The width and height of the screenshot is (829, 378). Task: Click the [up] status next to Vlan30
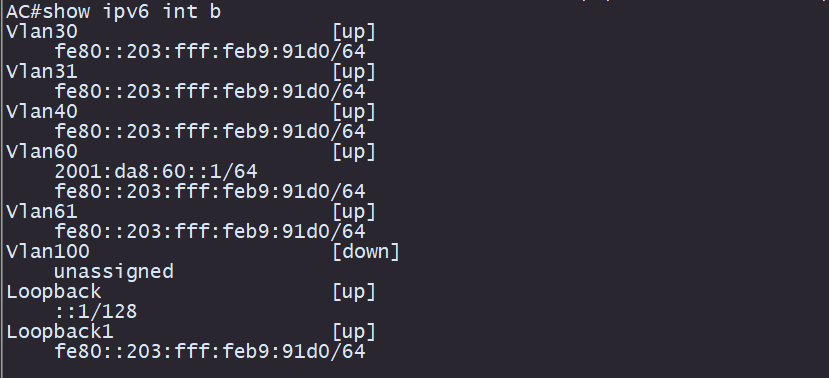tap(354, 32)
